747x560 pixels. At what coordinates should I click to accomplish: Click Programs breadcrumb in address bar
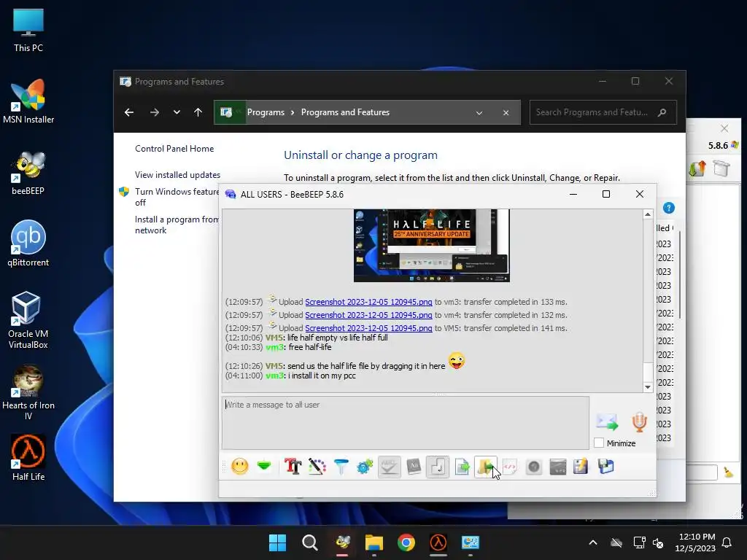[266, 112]
